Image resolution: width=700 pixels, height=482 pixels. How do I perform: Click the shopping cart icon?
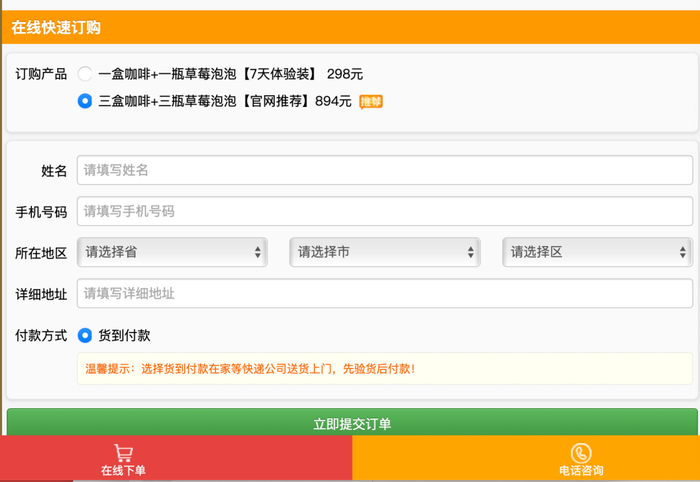[x=123, y=453]
